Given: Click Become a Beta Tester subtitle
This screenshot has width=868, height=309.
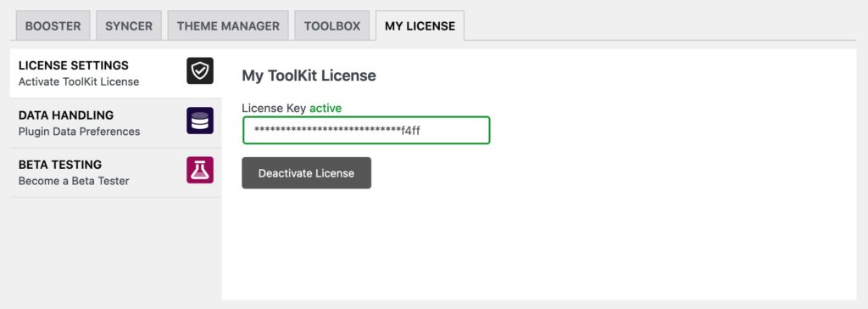Looking at the screenshot, I should click(74, 181).
